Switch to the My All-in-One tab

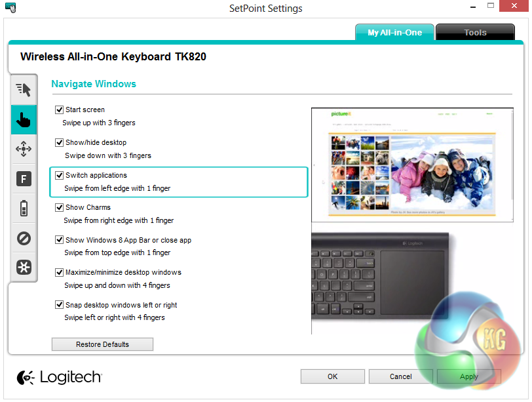(394, 33)
